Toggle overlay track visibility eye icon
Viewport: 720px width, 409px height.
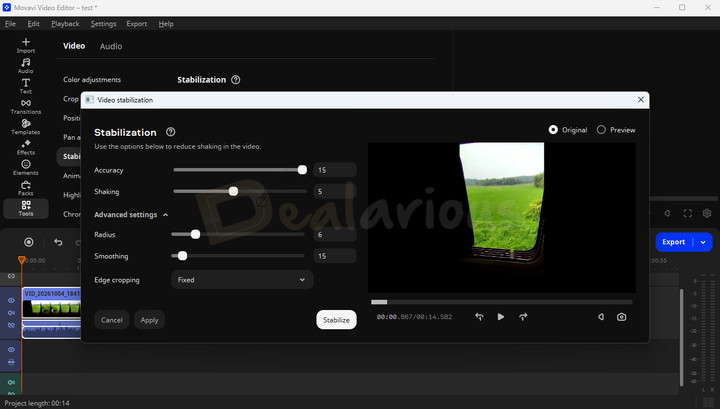tap(11, 349)
